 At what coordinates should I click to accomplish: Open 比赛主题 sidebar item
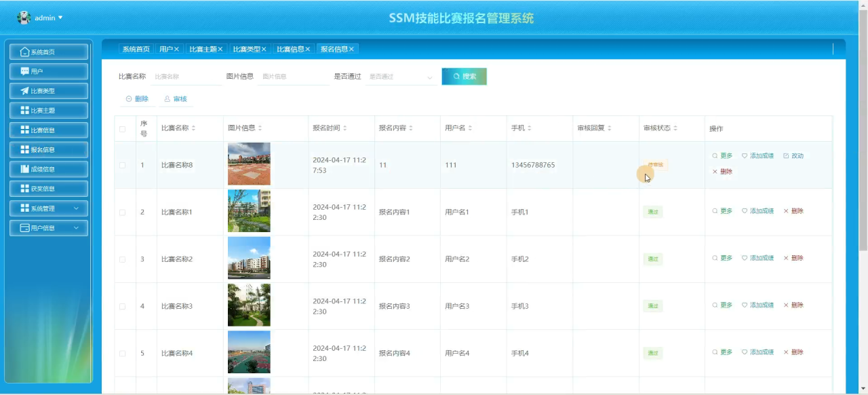[49, 111]
